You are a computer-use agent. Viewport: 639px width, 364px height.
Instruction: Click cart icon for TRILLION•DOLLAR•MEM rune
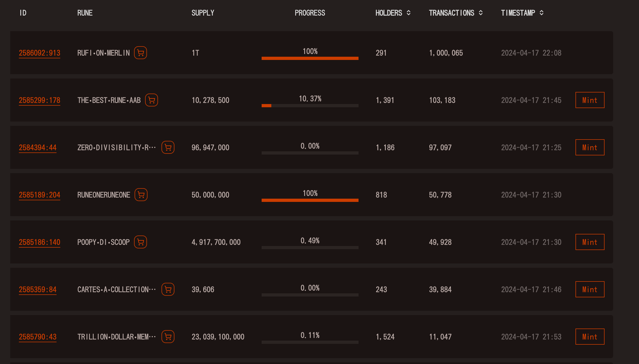click(168, 337)
